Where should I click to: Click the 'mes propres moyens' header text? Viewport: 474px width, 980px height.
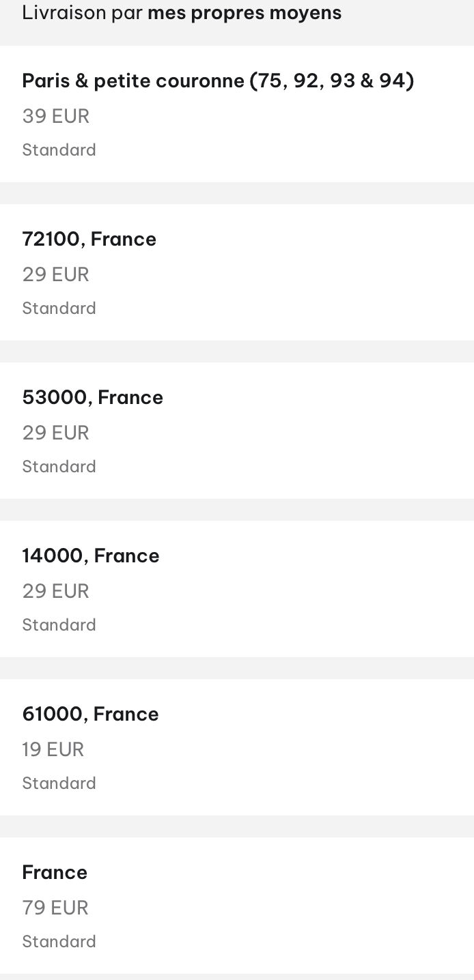(x=245, y=13)
